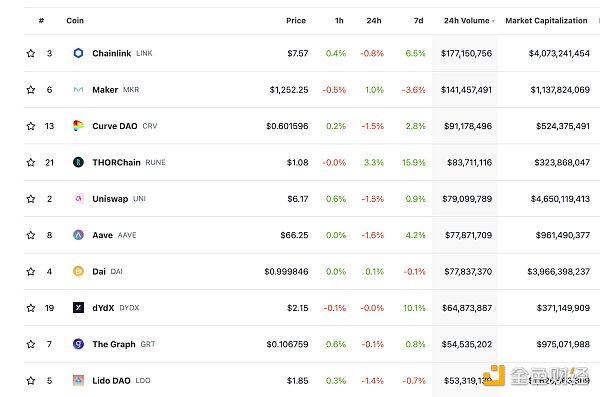
Task: Sort by 1h change column
Action: coord(339,21)
